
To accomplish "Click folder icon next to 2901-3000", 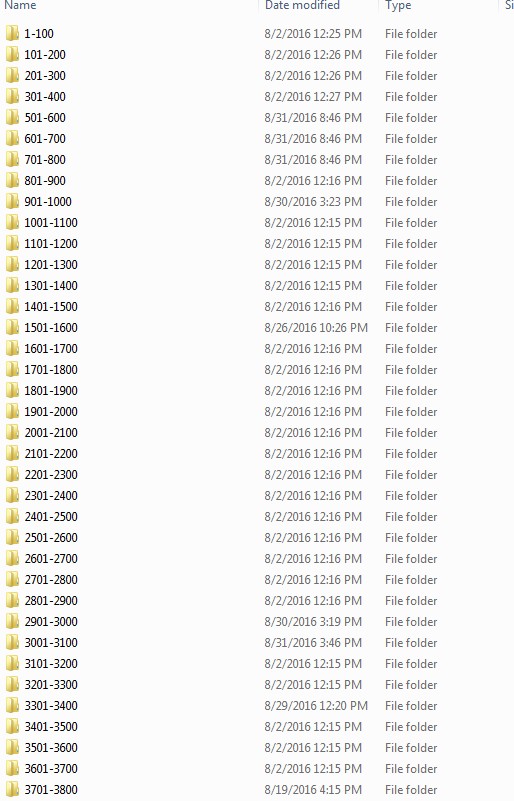I will coord(12,622).
